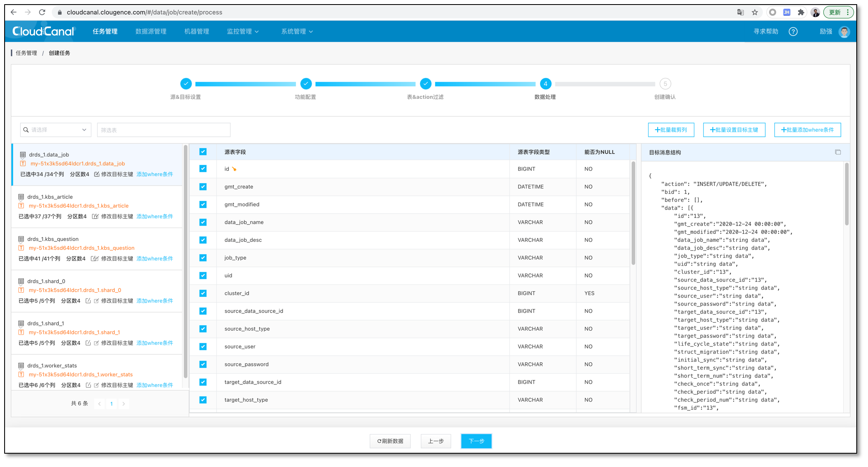
Task: Click the copy icon in target message structure panel
Action: tap(838, 152)
